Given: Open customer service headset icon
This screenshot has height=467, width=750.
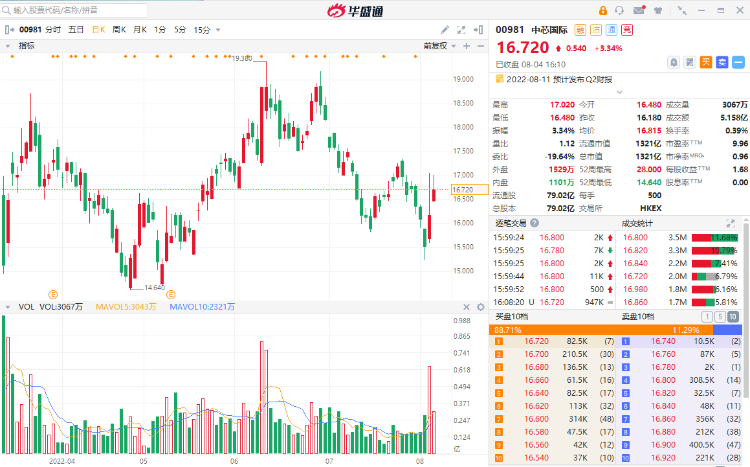Looking at the screenshot, I should [619, 11].
